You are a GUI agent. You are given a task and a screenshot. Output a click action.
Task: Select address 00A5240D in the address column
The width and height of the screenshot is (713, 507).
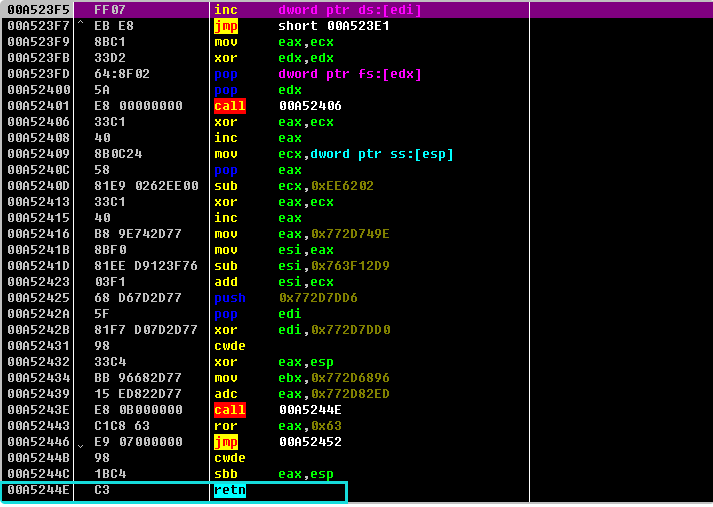35,186
